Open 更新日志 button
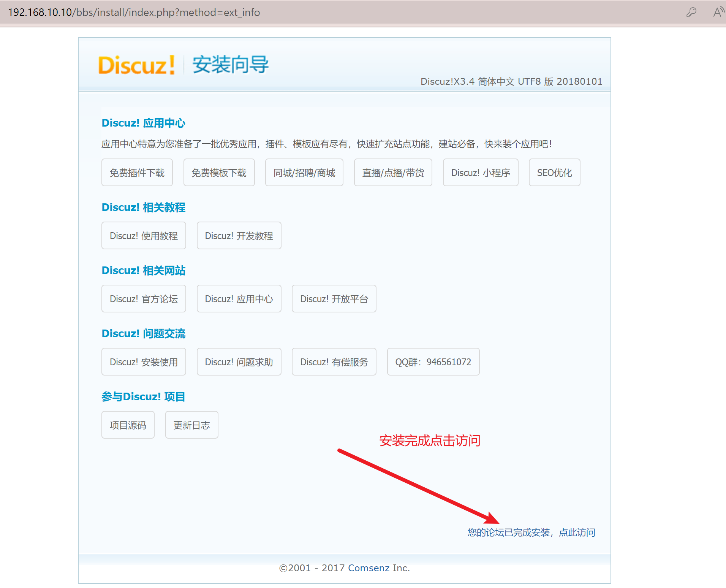 coord(192,425)
